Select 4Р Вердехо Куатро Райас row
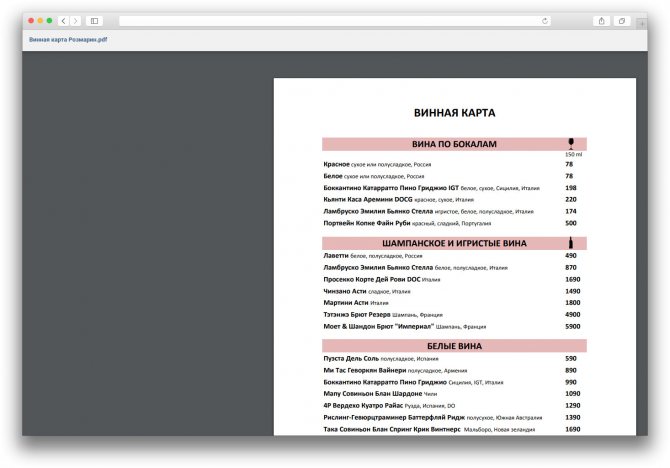 [454, 406]
